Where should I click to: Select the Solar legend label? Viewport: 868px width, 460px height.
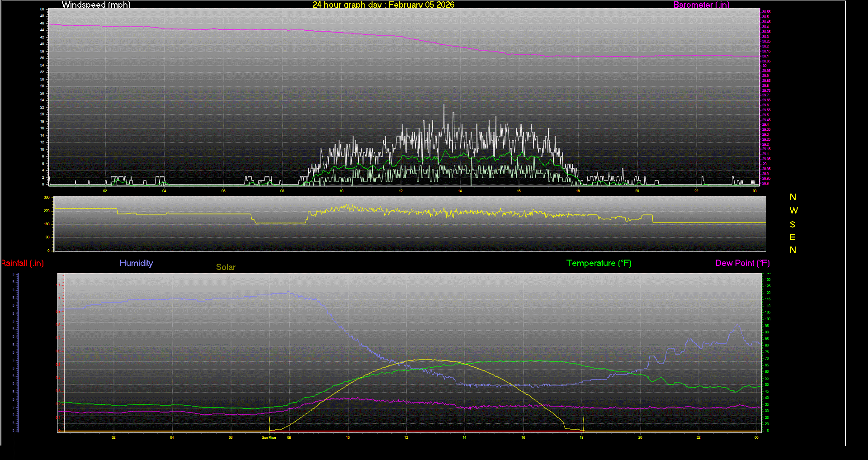[226, 267]
